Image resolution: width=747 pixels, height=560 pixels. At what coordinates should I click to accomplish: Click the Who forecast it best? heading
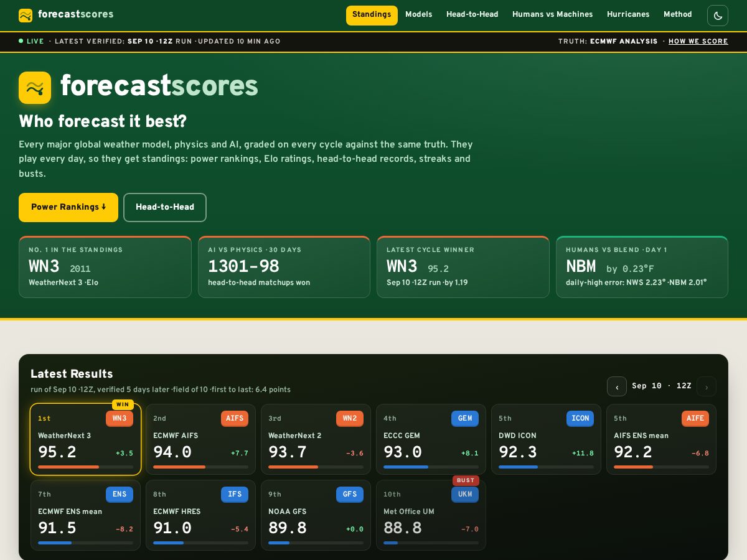[103, 121]
